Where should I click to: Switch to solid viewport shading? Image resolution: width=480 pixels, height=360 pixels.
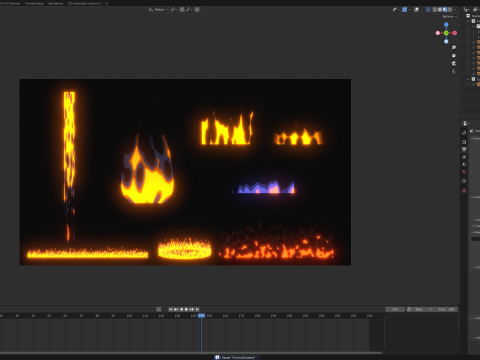click(440, 10)
